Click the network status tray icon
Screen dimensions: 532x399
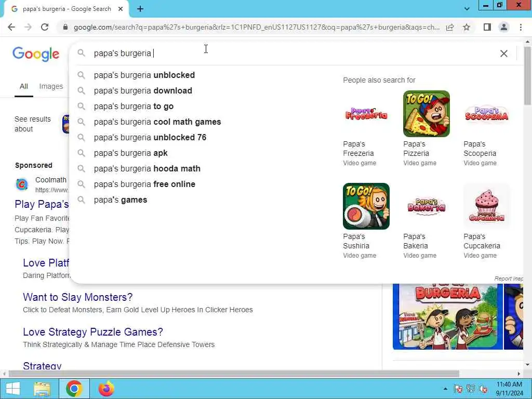(x=471, y=389)
